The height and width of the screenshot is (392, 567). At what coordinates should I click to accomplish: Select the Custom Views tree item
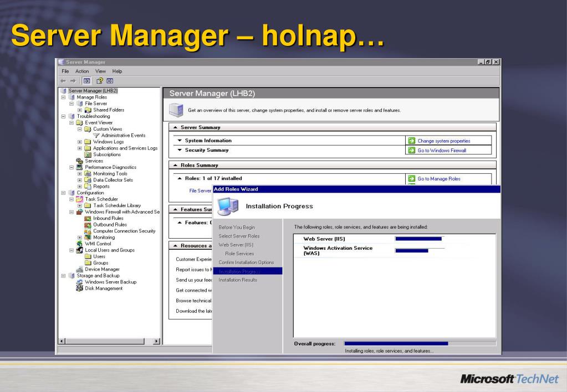coord(108,129)
